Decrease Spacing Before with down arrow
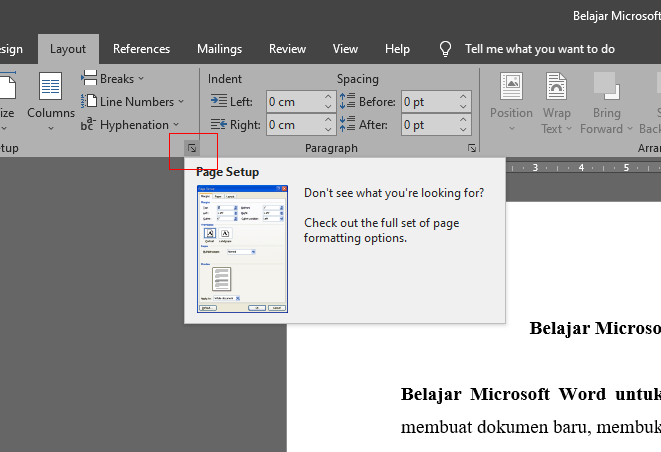Viewport: 661px width, 452px height. (x=463, y=107)
